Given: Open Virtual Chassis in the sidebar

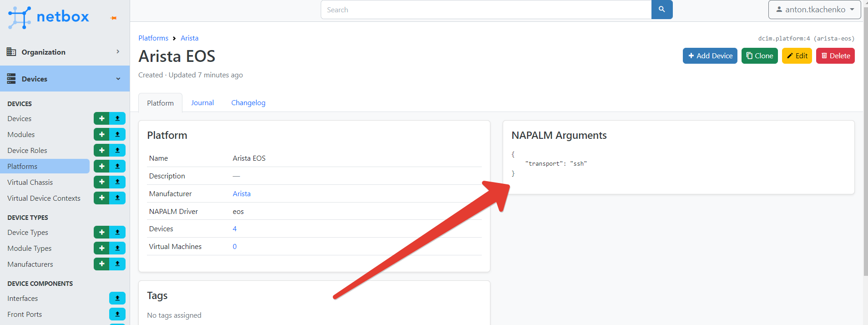Looking at the screenshot, I should tap(30, 182).
